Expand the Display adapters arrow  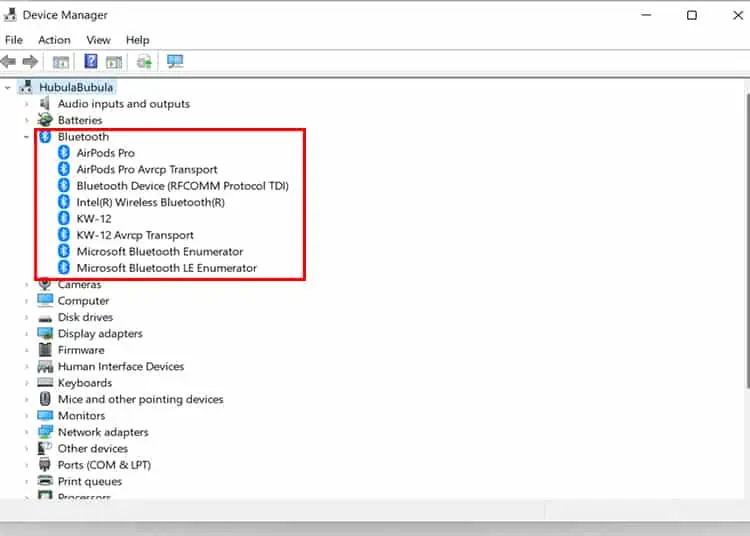point(27,334)
